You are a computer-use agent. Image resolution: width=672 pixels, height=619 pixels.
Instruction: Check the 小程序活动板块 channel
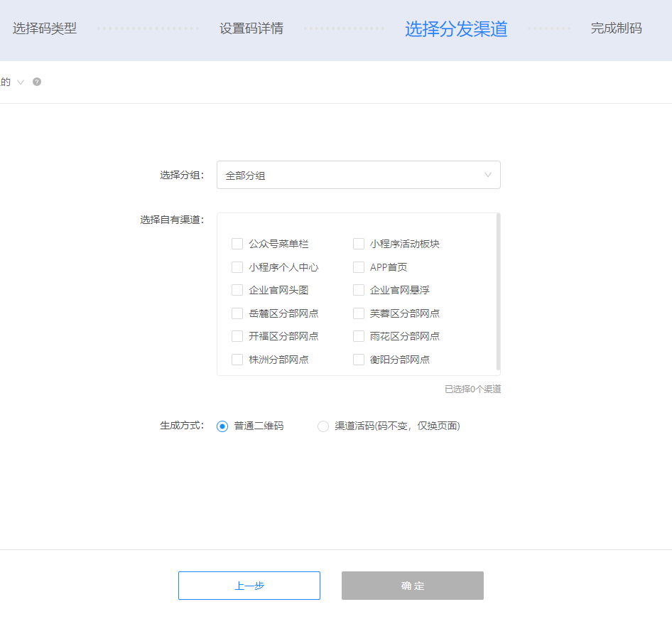click(x=359, y=244)
